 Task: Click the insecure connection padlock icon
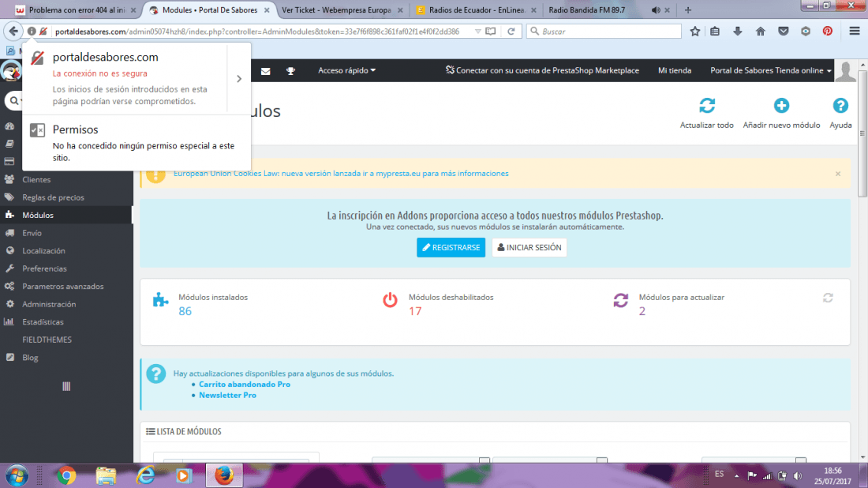(43, 32)
